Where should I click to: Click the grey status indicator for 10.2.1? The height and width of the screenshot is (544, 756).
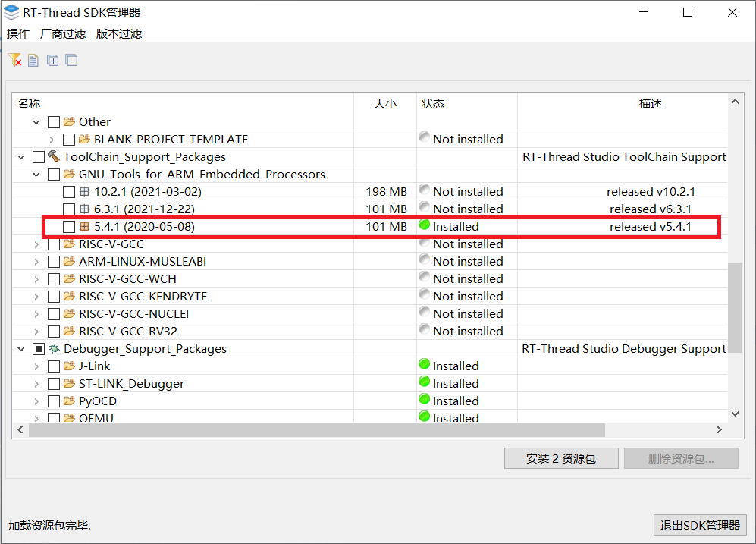tap(425, 190)
